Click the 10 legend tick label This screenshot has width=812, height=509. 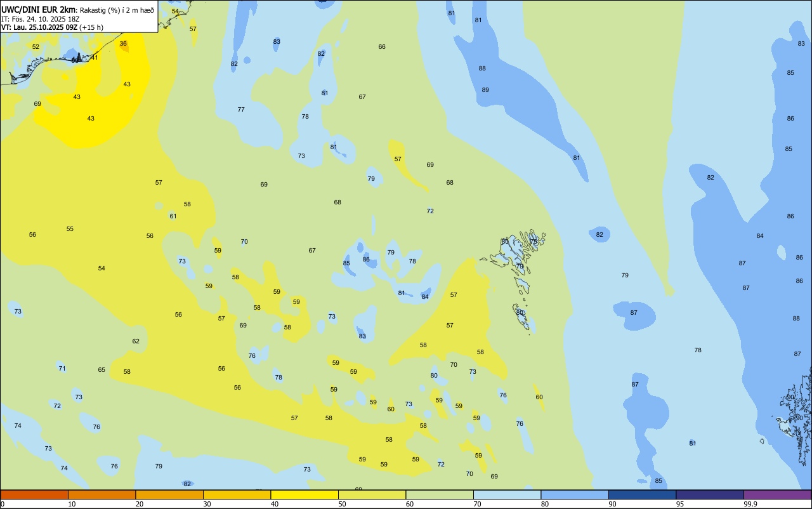(72, 504)
